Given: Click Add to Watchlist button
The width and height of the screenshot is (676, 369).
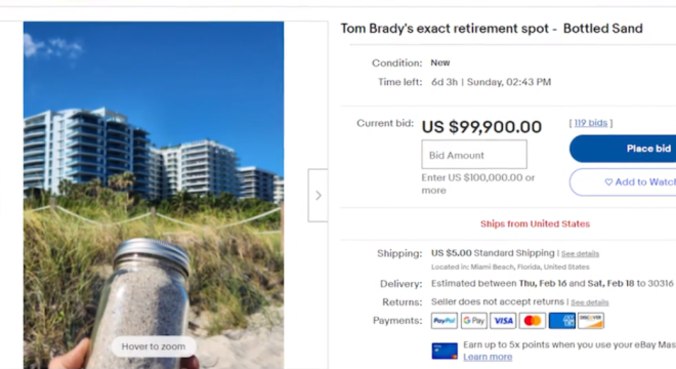Looking at the screenshot, I should (x=623, y=182).
